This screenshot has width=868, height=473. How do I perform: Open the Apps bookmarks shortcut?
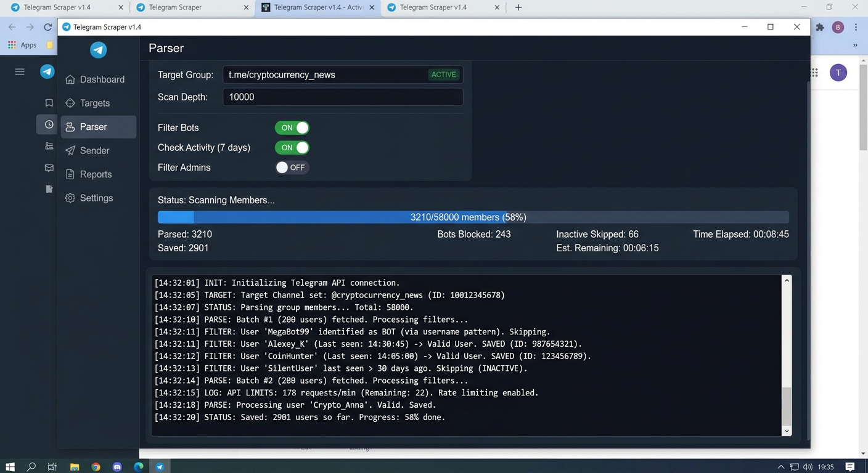pyautogui.click(x=23, y=45)
